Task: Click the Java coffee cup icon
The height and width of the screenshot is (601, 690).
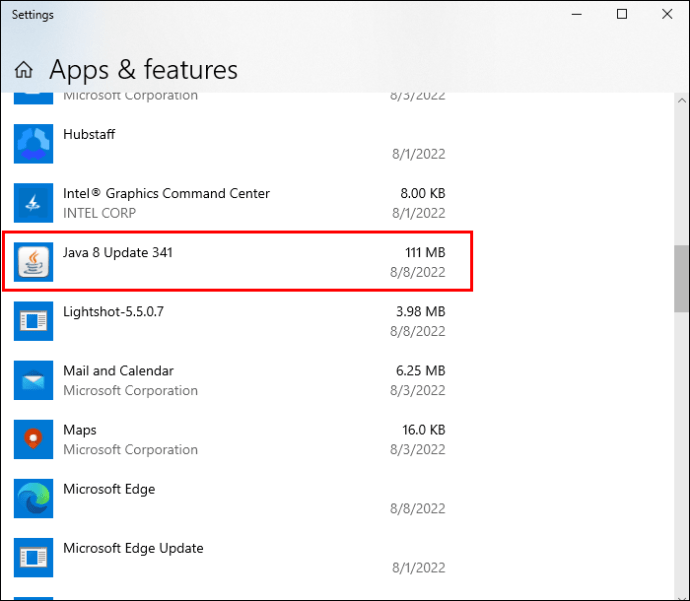Action: point(33,263)
